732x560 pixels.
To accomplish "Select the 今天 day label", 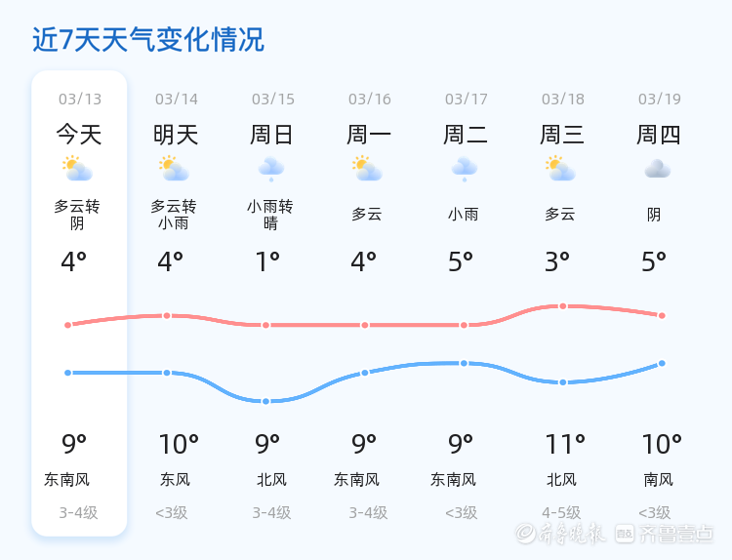I will tap(78, 135).
